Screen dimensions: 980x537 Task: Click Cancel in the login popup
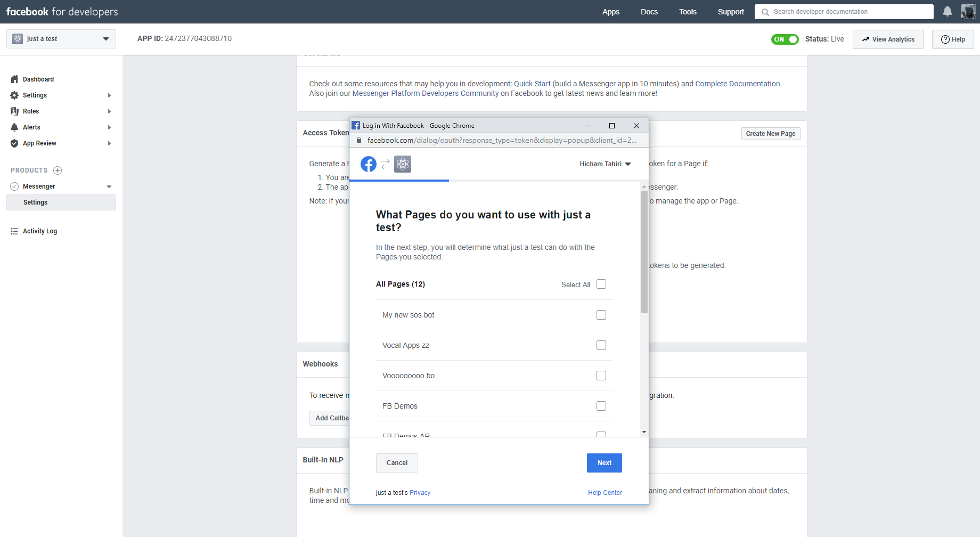[397, 463]
